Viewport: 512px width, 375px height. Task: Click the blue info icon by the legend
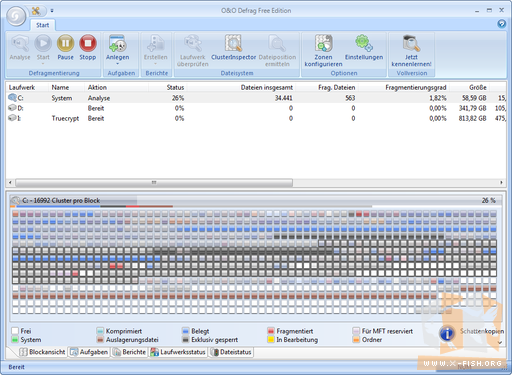(447, 333)
